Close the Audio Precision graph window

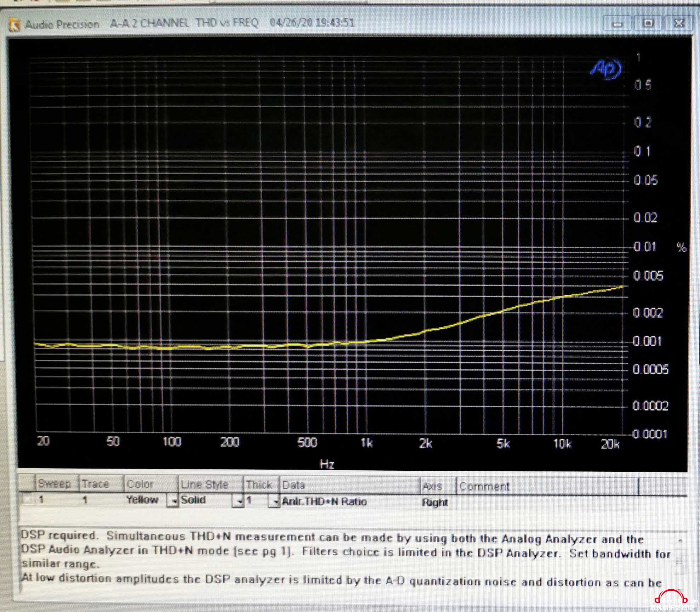679,23
